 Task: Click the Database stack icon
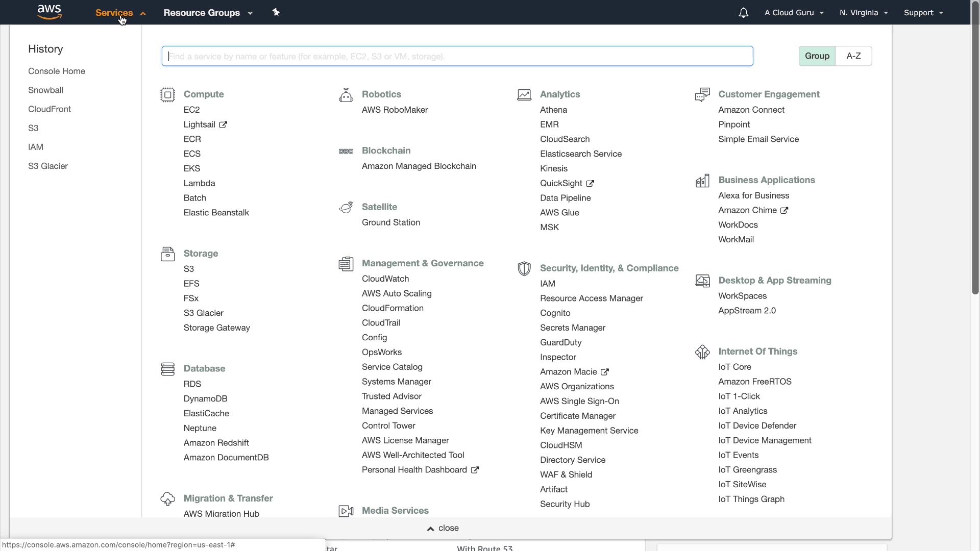(167, 369)
